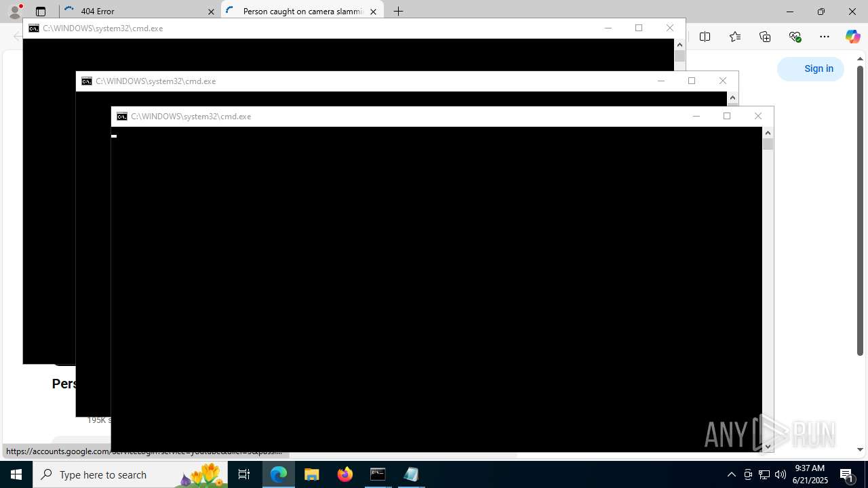868x488 pixels.
Task: Click the volume tray icon
Action: click(780, 474)
